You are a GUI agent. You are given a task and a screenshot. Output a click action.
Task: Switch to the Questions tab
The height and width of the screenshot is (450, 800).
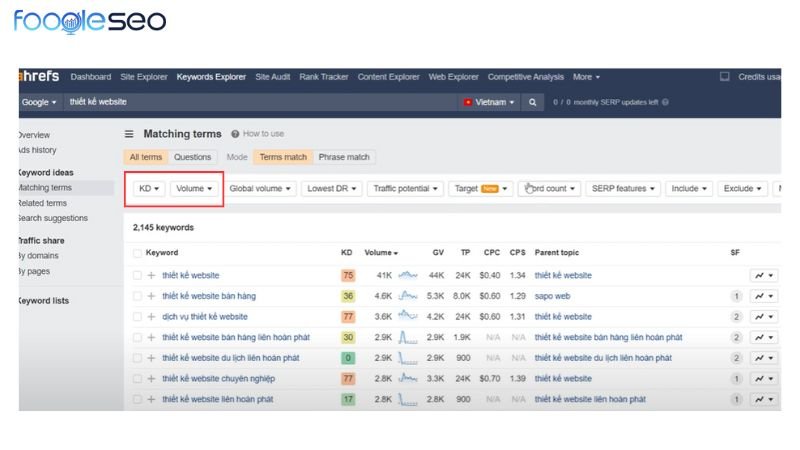192,157
